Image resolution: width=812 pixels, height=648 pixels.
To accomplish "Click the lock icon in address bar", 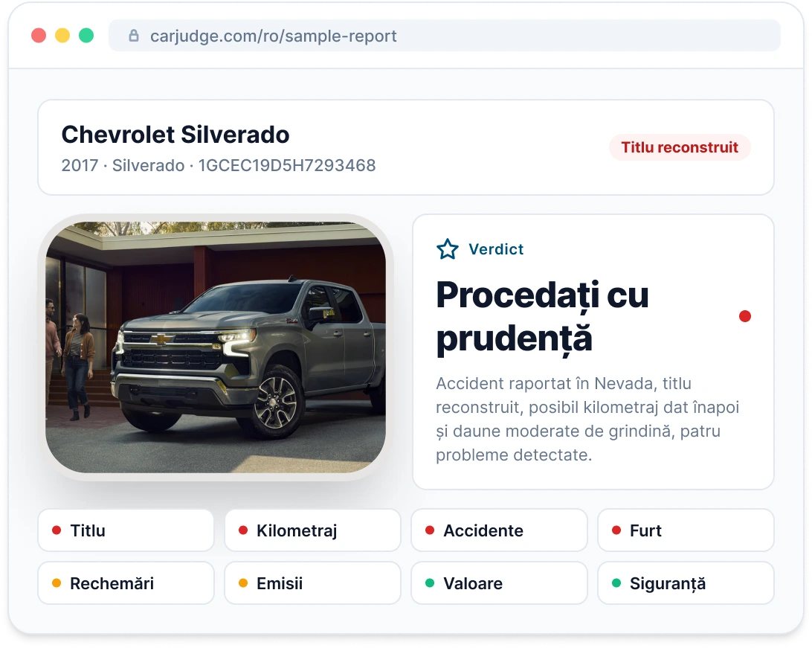I will [134, 36].
